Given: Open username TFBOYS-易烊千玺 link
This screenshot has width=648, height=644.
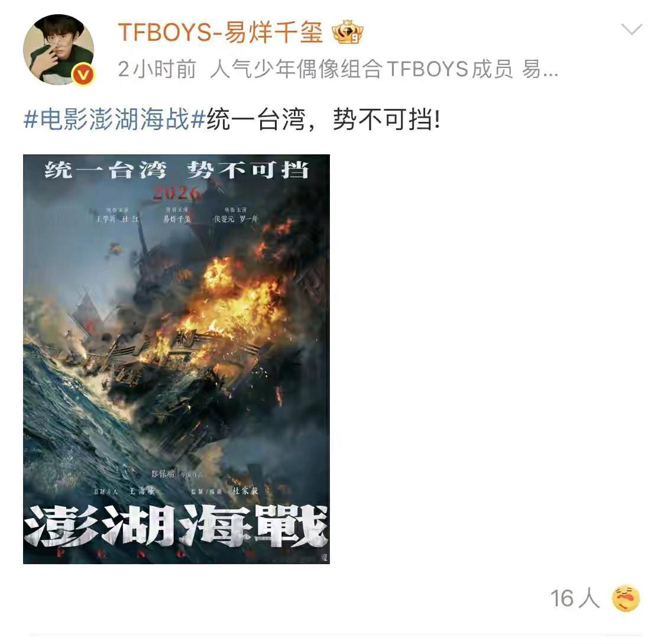Looking at the screenshot, I should pos(221,32).
